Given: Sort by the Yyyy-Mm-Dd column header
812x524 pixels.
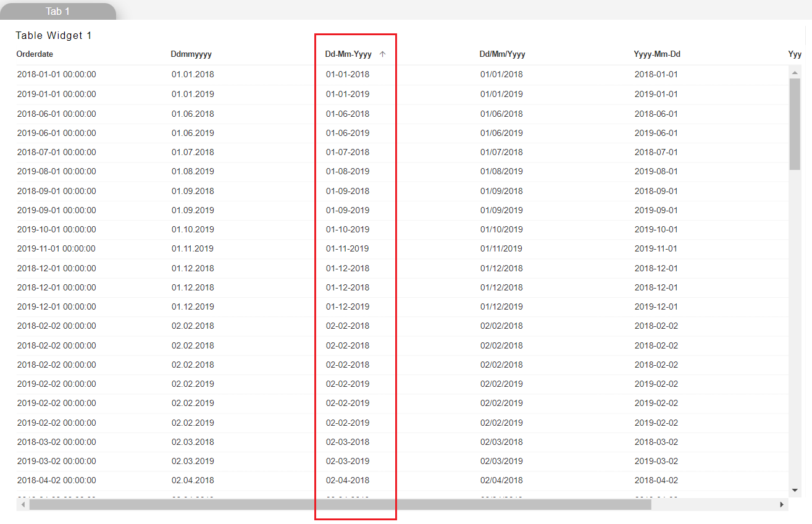Looking at the screenshot, I should coord(657,54).
